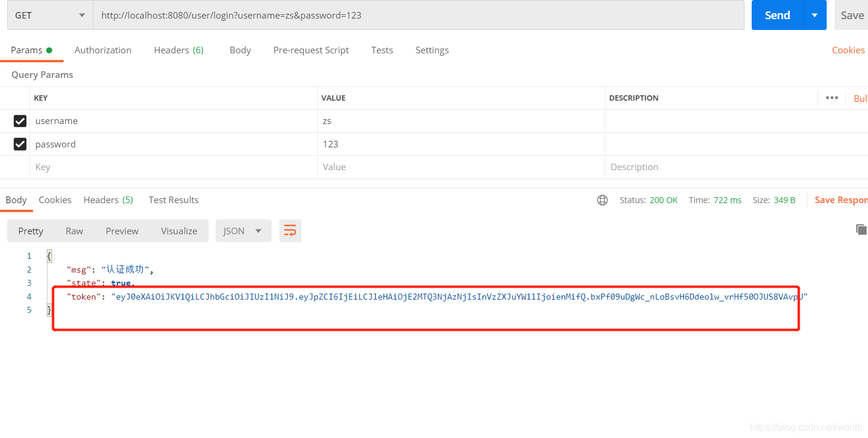The width and height of the screenshot is (868, 438).
Task: Click the value cell containing 123
Action: (x=461, y=144)
